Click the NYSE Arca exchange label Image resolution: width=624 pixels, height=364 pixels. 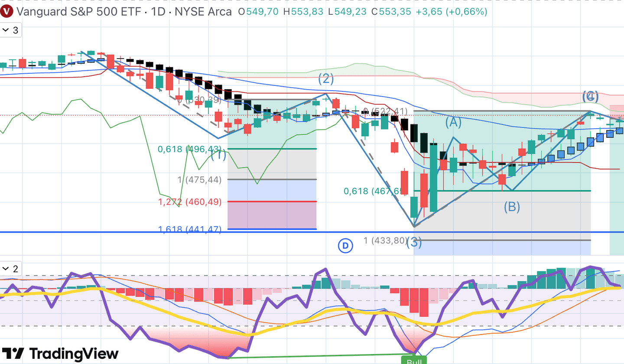203,12
